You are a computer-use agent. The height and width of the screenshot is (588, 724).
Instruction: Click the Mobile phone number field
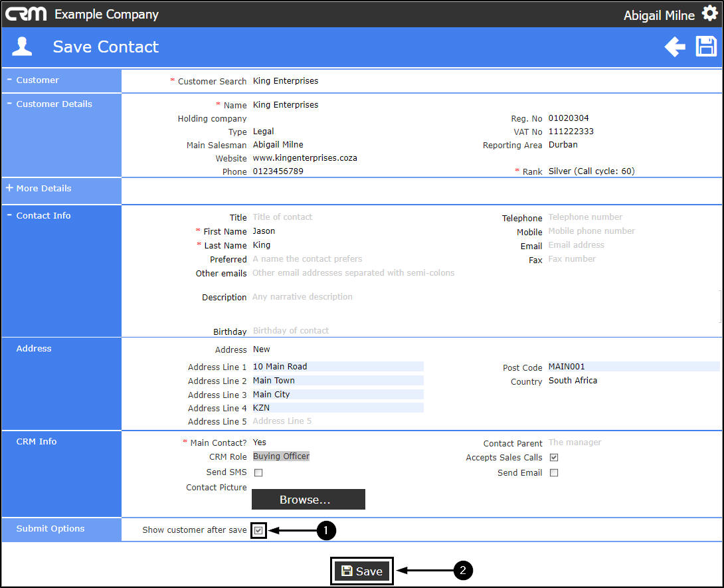pyautogui.click(x=591, y=231)
